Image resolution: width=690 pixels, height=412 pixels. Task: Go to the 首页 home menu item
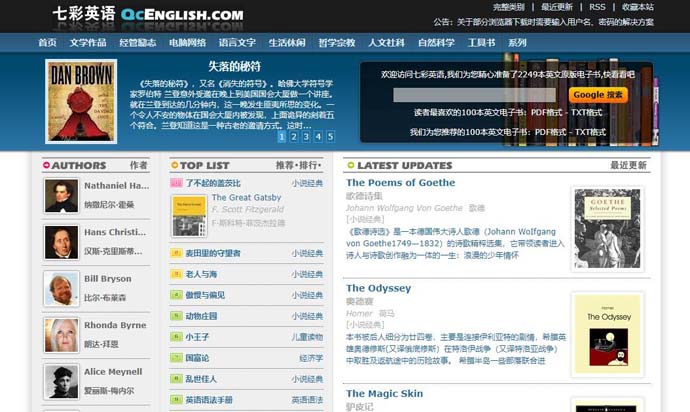click(47, 43)
